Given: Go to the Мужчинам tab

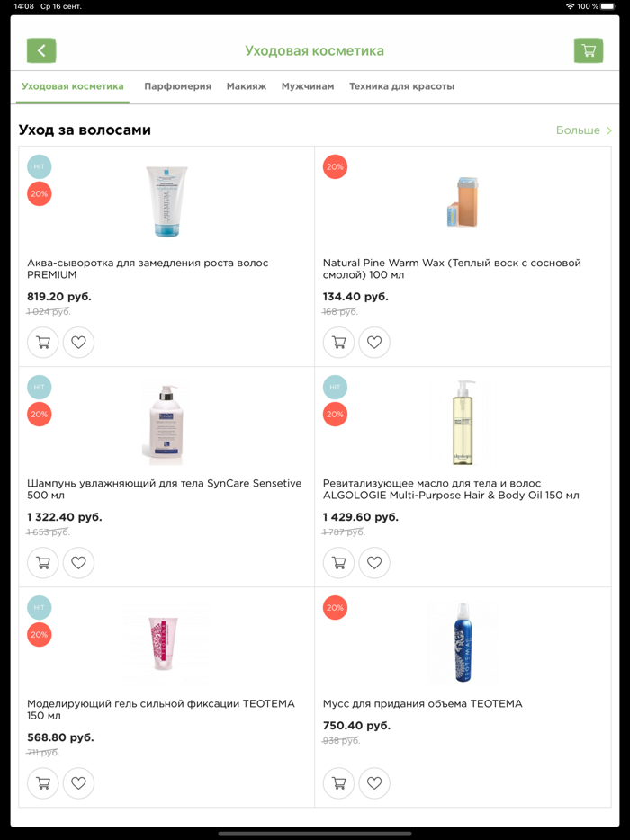Looking at the screenshot, I should 307,86.
